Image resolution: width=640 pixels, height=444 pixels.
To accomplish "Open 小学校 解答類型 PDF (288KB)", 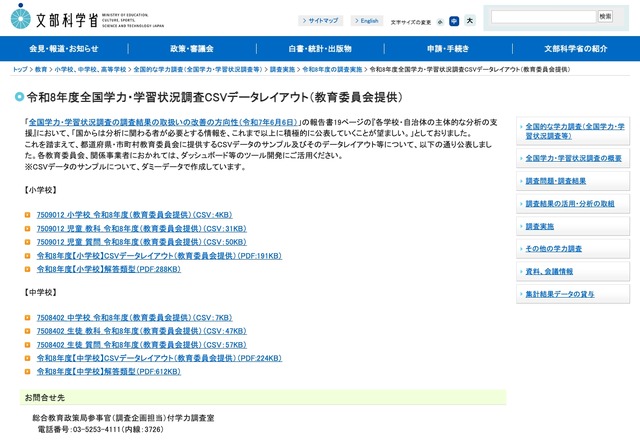I will (109, 269).
